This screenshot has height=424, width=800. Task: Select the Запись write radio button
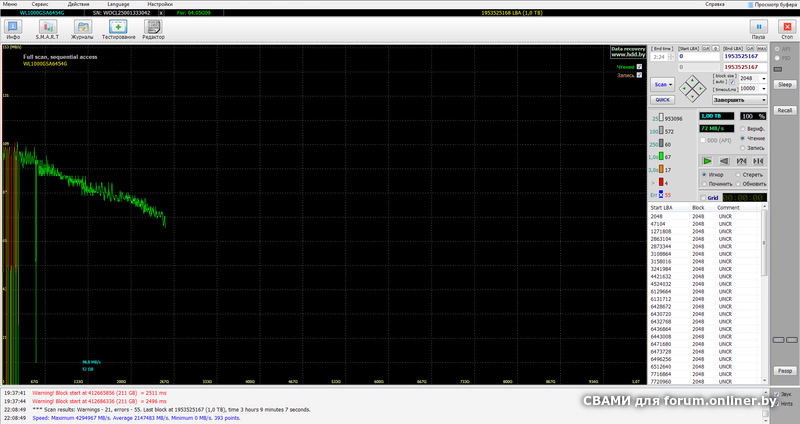[x=742, y=148]
